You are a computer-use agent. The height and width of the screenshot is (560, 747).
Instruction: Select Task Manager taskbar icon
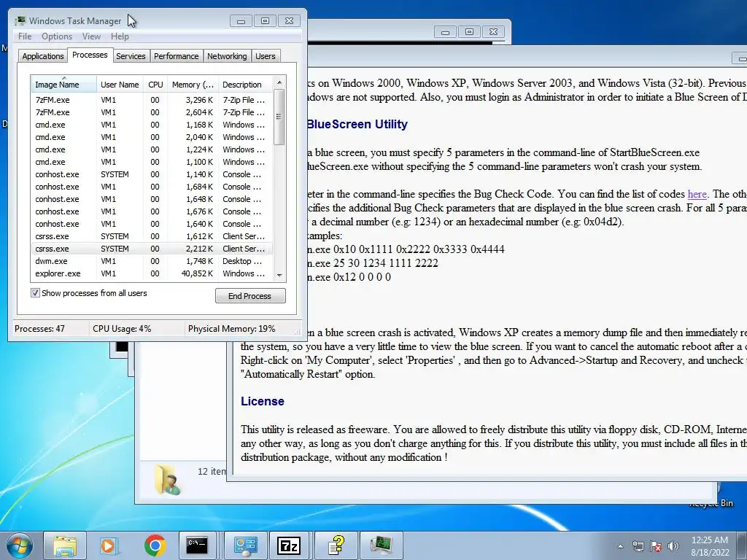pyautogui.click(x=382, y=545)
